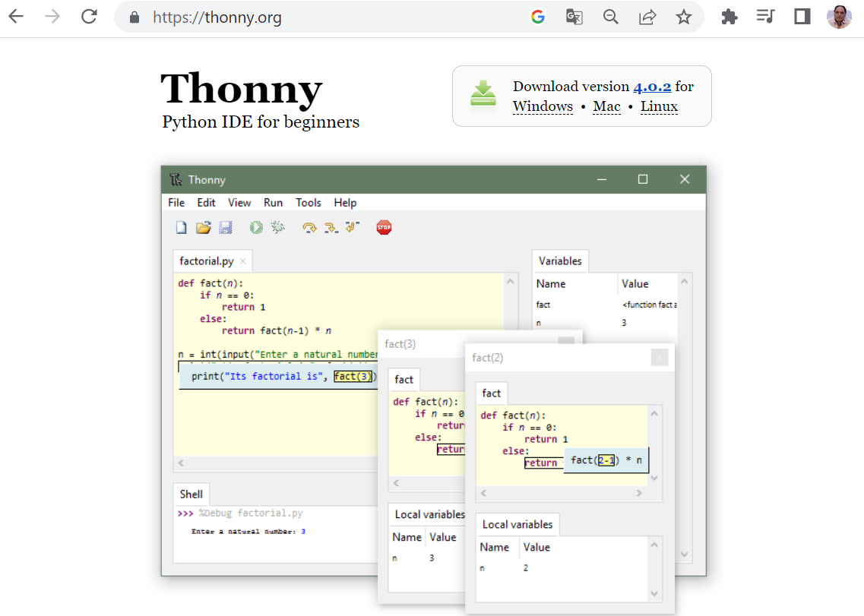The height and width of the screenshot is (616, 864).
Task: Open the Tools menu in Thonny
Action: [x=308, y=203]
